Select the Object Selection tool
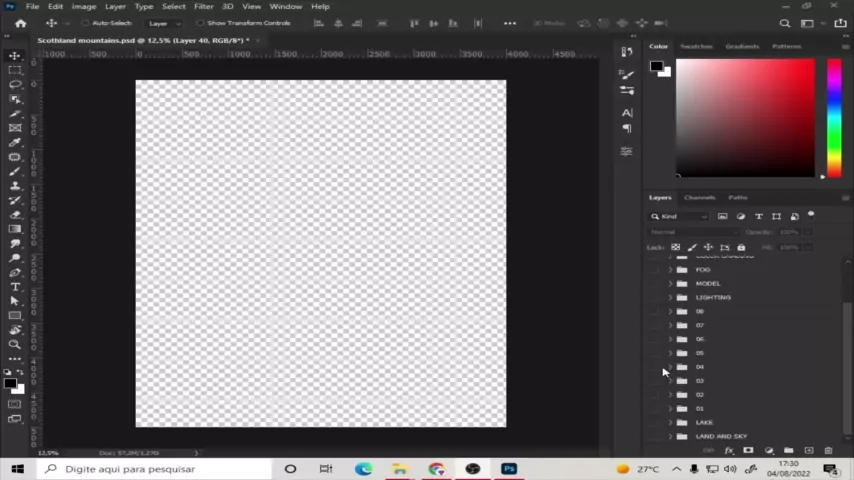Screen dimensions: 854x480 pos(15,99)
